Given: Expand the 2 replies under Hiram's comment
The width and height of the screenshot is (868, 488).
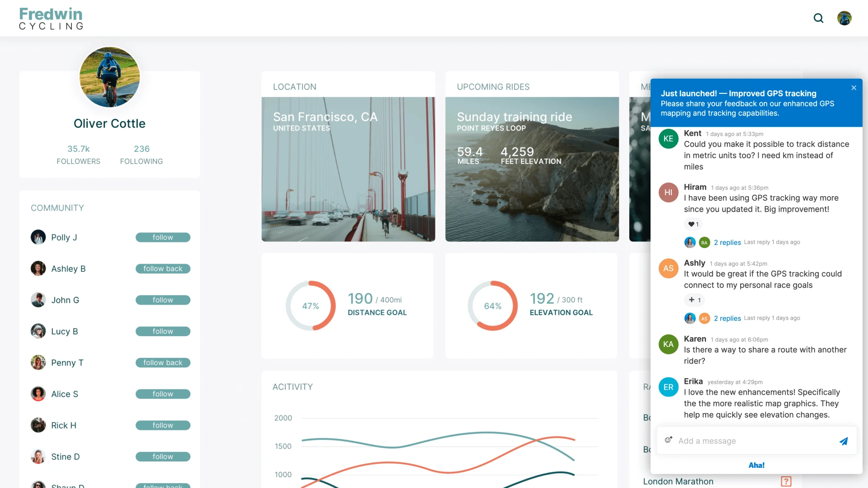Looking at the screenshot, I should click(727, 242).
